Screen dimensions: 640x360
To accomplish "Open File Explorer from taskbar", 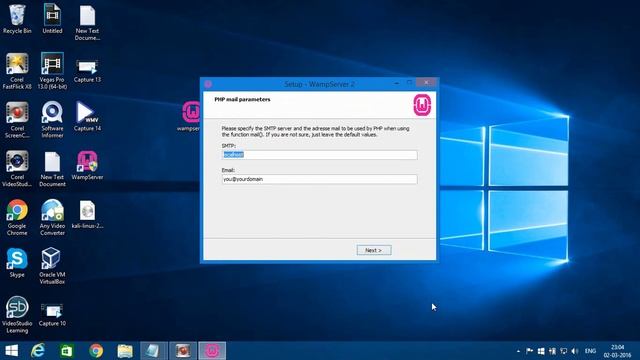I will click(125, 351).
